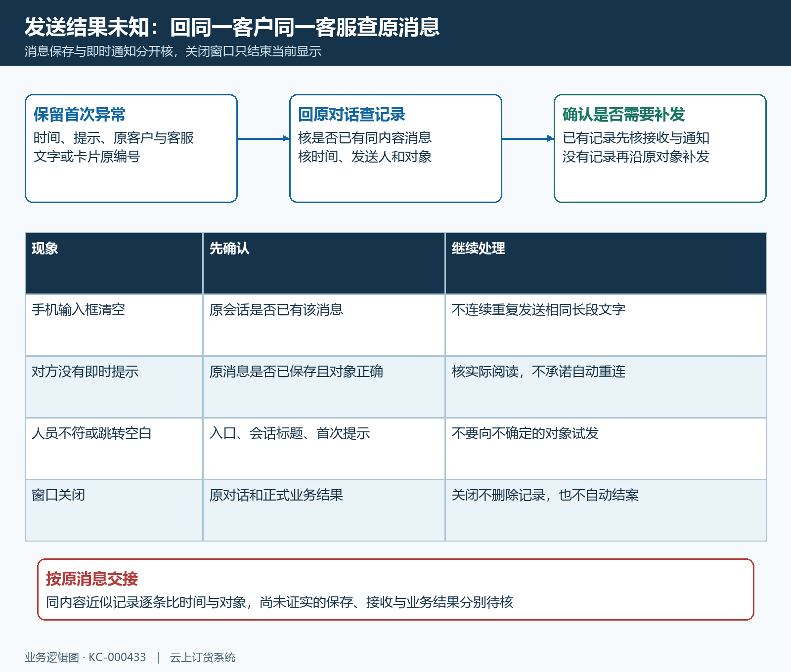This screenshot has height=672, width=791.
Task: Click the line 没有记录再沿原对象补发
Action: coord(636,157)
